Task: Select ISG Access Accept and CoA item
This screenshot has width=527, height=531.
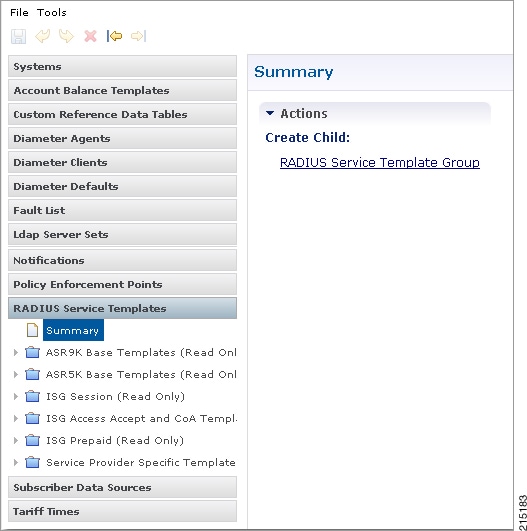Action: (142, 419)
